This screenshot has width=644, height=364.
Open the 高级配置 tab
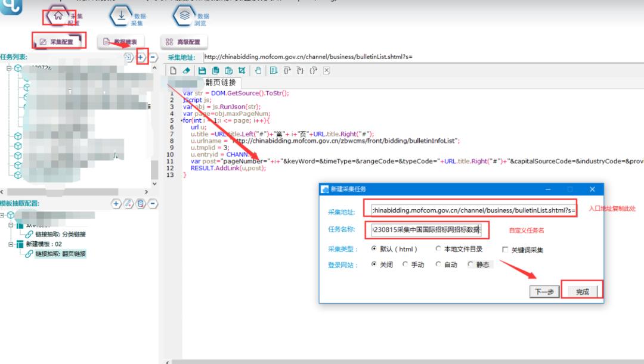click(183, 42)
